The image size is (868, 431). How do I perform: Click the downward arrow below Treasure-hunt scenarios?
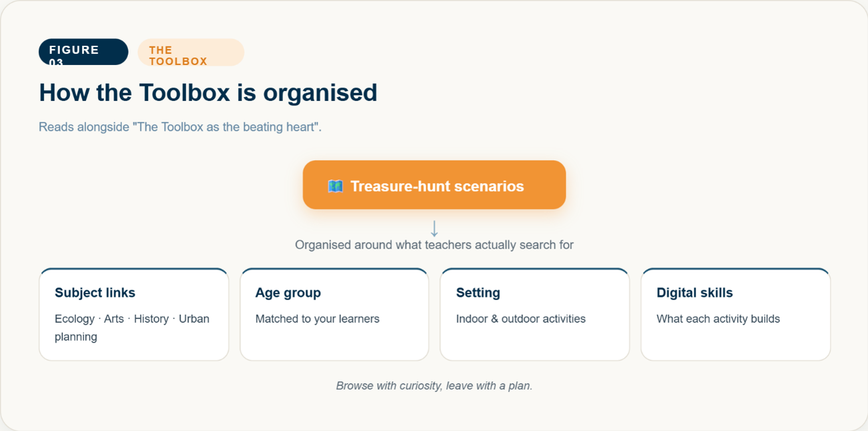point(434,228)
